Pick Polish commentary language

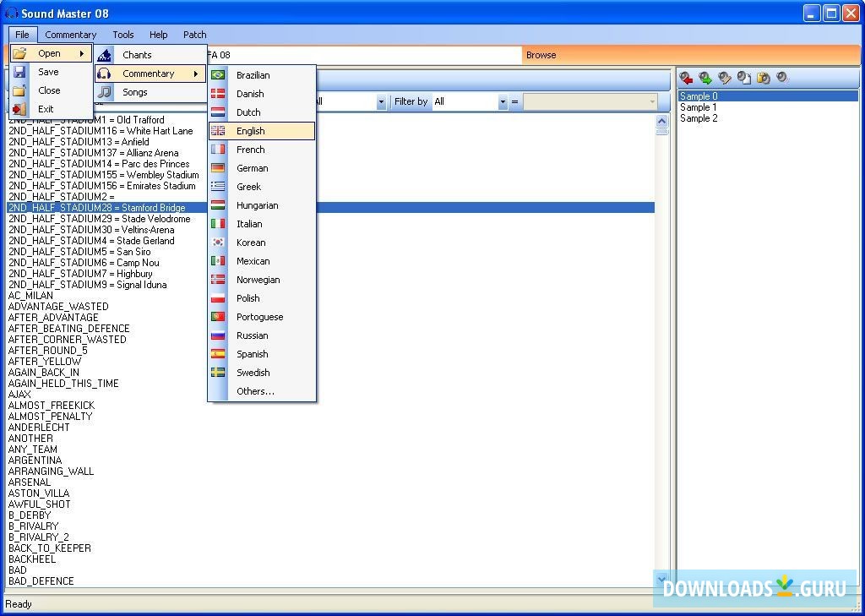[x=262, y=298]
